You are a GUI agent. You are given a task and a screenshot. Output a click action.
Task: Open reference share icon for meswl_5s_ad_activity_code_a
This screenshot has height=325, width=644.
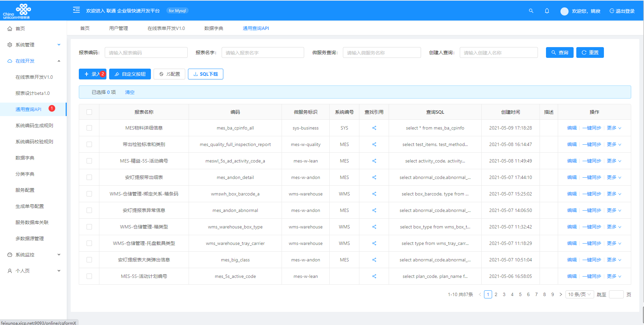coord(374,161)
